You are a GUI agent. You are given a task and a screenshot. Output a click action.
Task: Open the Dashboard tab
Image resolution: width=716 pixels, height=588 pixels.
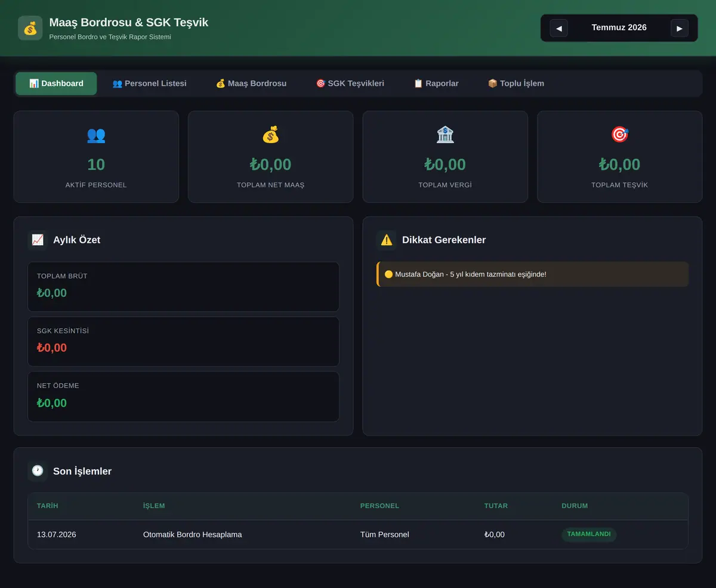[x=56, y=83]
